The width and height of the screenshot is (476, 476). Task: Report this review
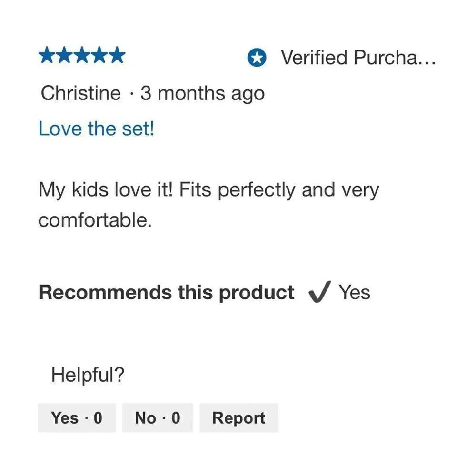tap(238, 418)
